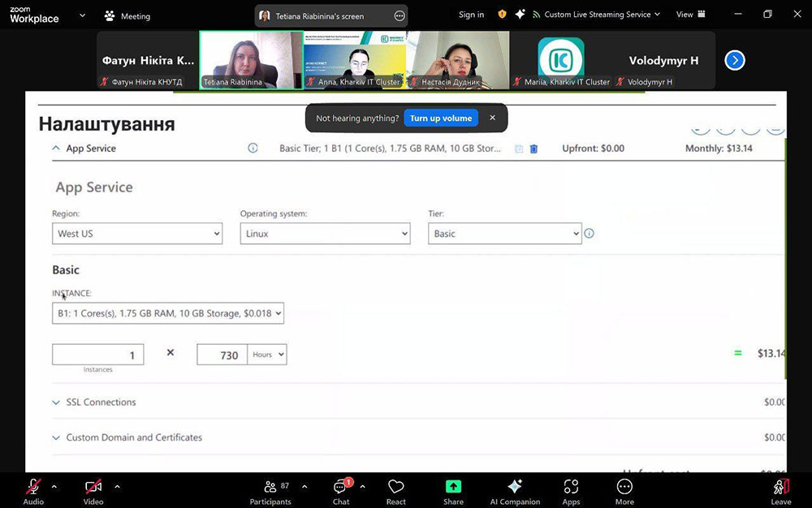
Task: Open the Operating system dropdown showing Linux
Action: tap(326, 234)
